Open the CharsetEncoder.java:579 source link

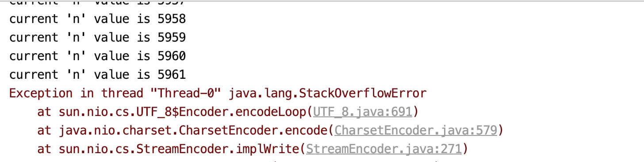pyautogui.click(x=417, y=131)
